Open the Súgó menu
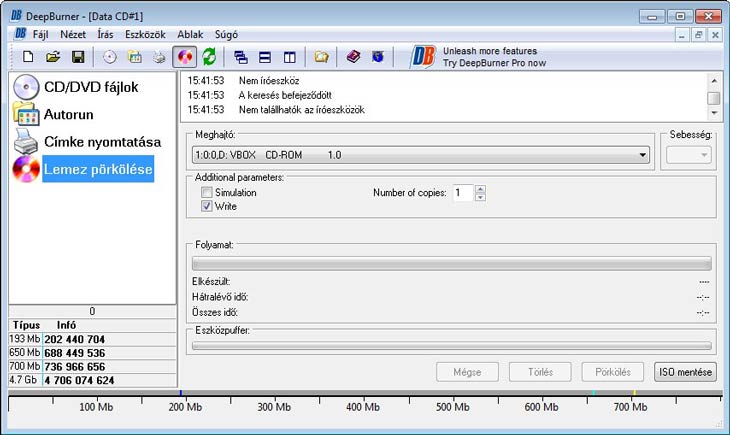This screenshot has width=730, height=435. tap(226, 34)
